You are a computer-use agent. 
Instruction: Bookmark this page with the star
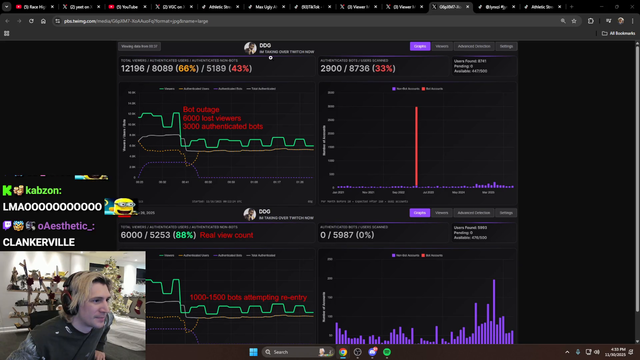click(574, 21)
